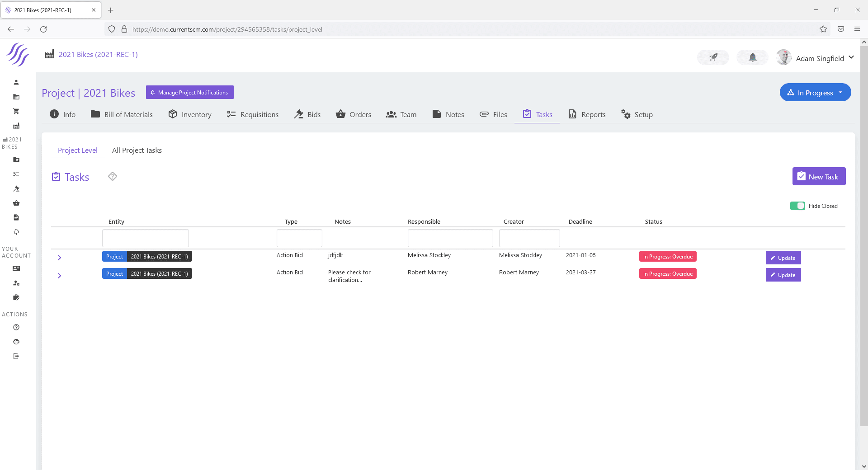The image size is (868, 470).
Task: Click the rocket icon in header
Action: pos(713,57)
